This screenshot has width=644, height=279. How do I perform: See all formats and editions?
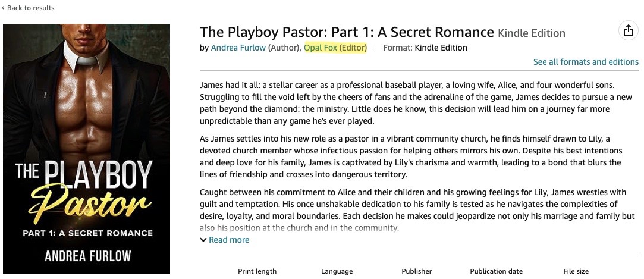point(586,62)
